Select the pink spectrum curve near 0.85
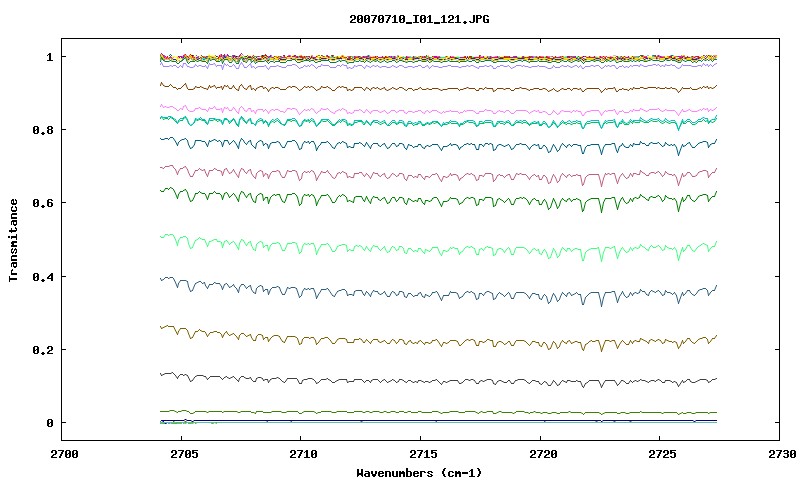This screenshot has height=480, width=800. coord(439,112)
